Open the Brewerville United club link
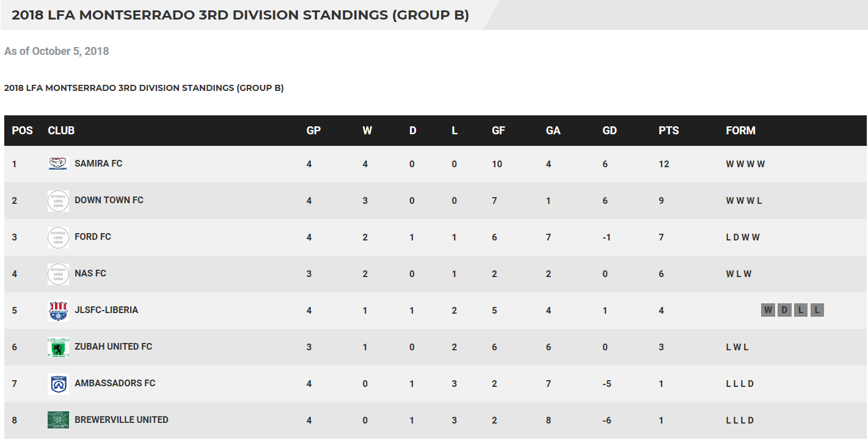 point(121,420)
